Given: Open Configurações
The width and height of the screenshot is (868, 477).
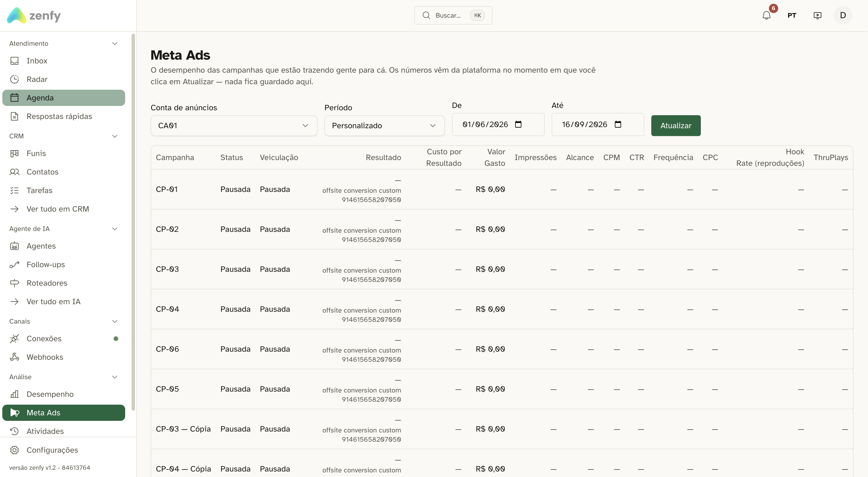Looking at the screenshot, I should click(64, 450).
